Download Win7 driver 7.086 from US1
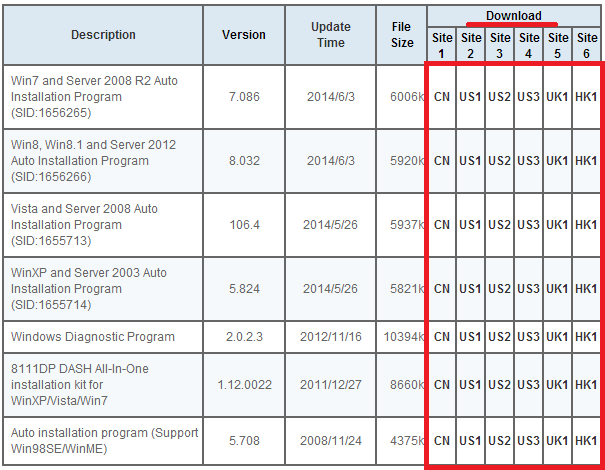 coord(470,96)
